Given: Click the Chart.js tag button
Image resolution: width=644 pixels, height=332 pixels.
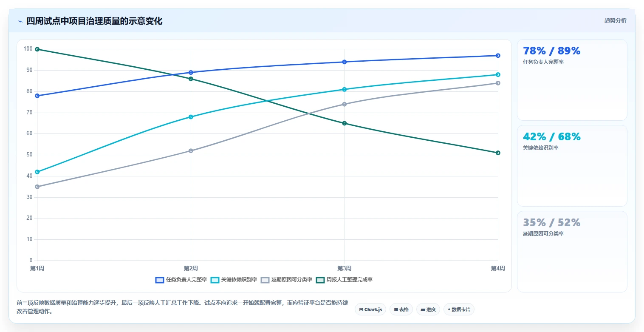Looking at the screenshot, I should point(370,309).
